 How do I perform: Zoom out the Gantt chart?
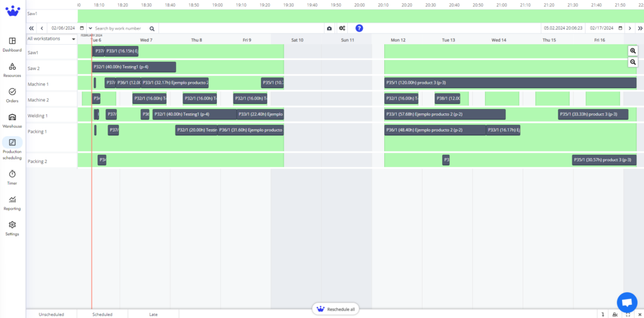click(633, 62)
